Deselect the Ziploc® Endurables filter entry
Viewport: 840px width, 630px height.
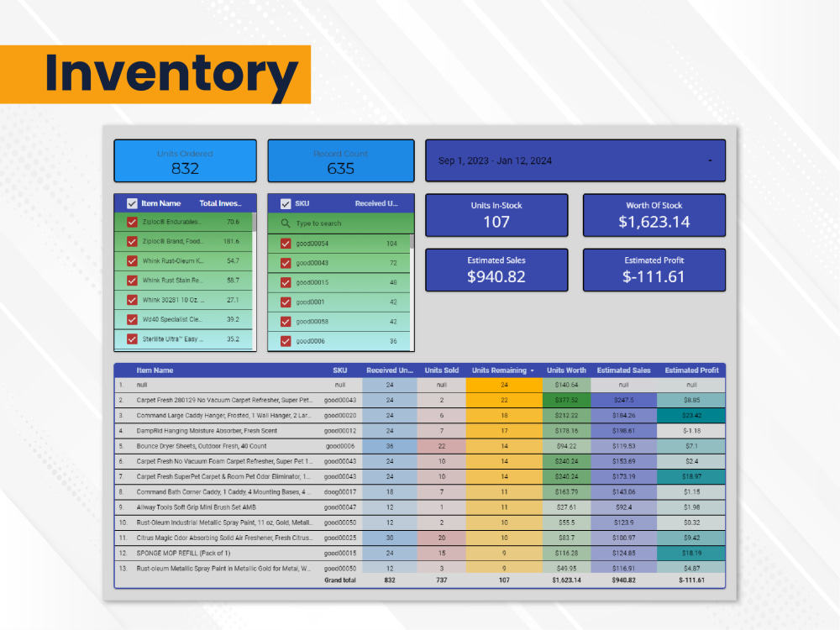click(x=133, y=223)
